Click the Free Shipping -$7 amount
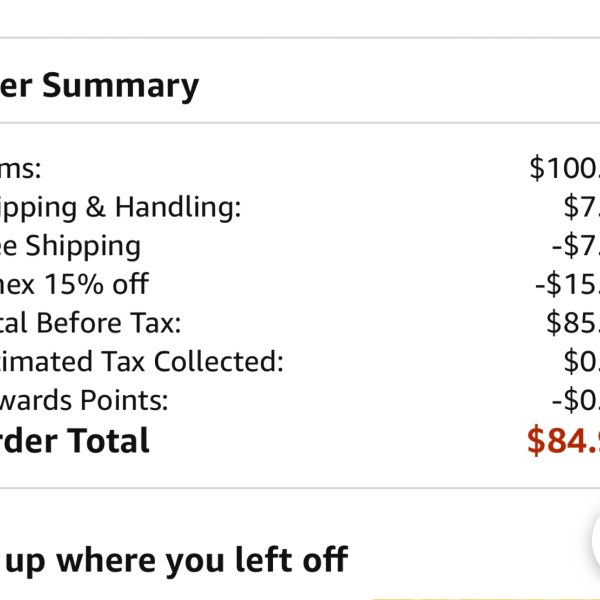 576,245
